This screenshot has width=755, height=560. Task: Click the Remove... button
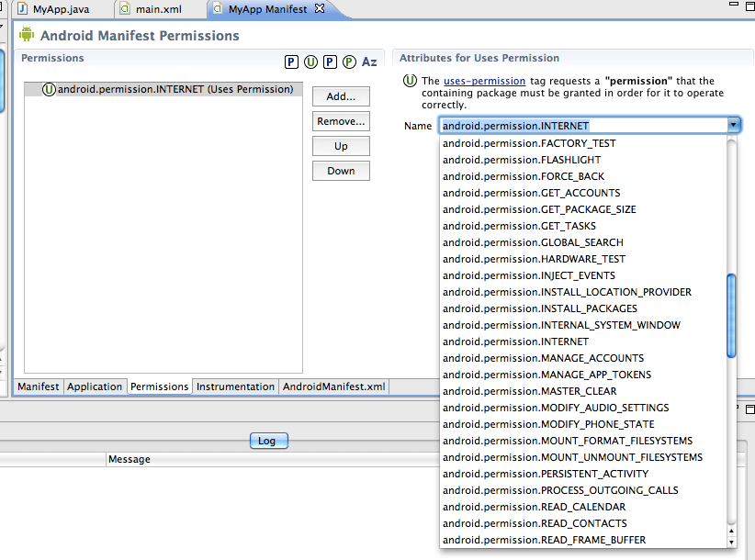point(341,121)
